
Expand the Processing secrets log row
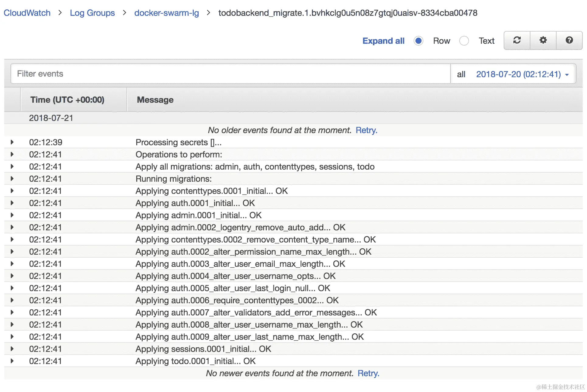coord(12,142)
